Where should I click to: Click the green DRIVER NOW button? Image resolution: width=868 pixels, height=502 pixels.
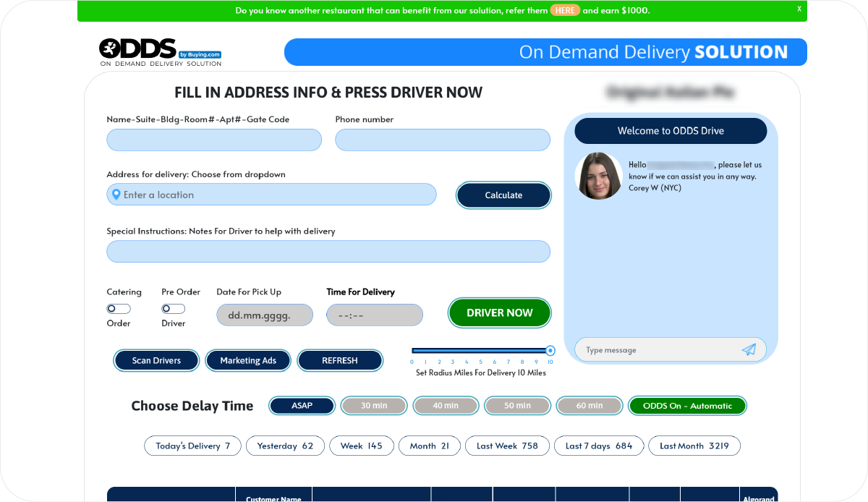[x=500, y=313]
